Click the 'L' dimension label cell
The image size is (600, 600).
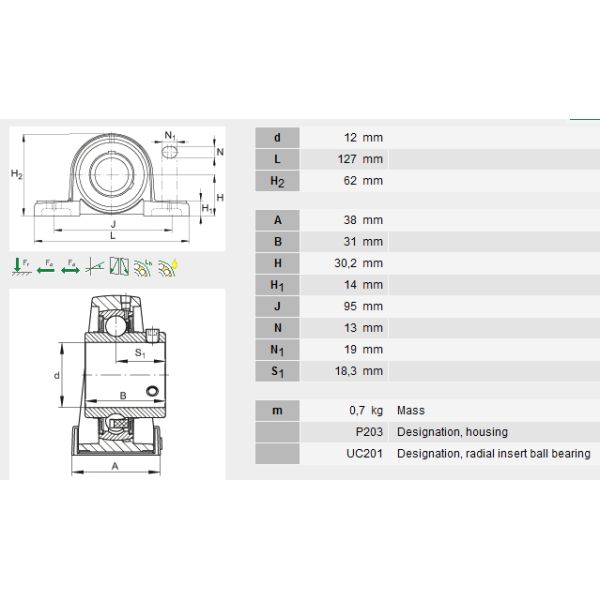pyautogui.click(x=277, y=159)
